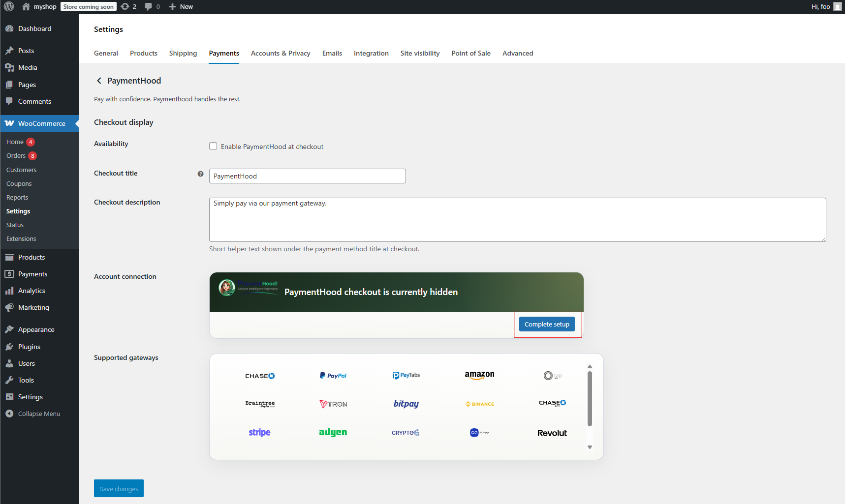Screen dimensions: 845x504
Task: Click the Checkout description textarea
Action: [x=518, y=220]
